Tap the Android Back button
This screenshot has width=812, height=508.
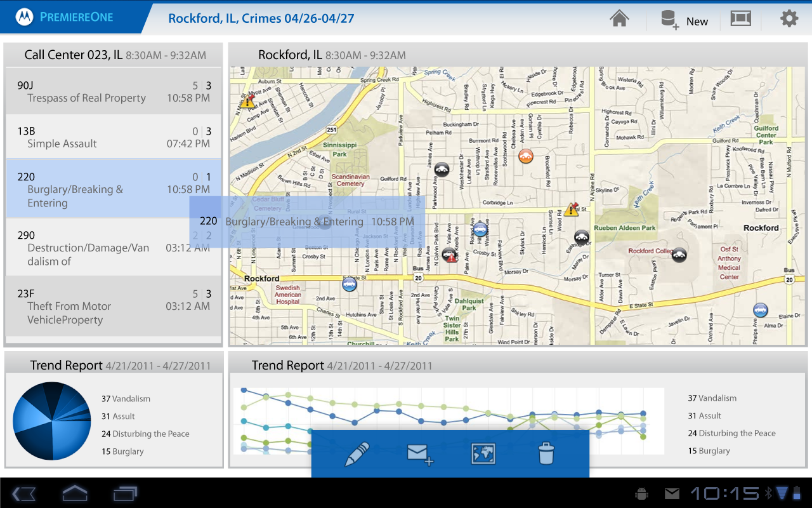pyautogui.click(x=24, y=493)
